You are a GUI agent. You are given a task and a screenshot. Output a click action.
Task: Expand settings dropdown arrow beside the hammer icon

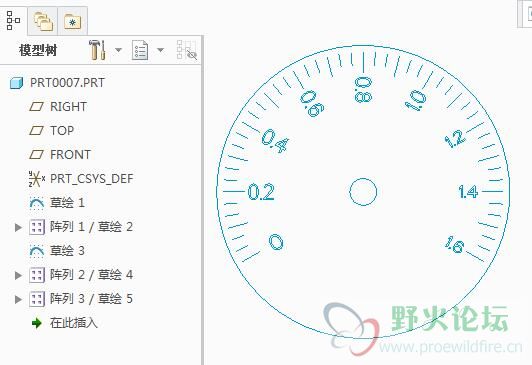pyautogui.click(x=118, y=50)
